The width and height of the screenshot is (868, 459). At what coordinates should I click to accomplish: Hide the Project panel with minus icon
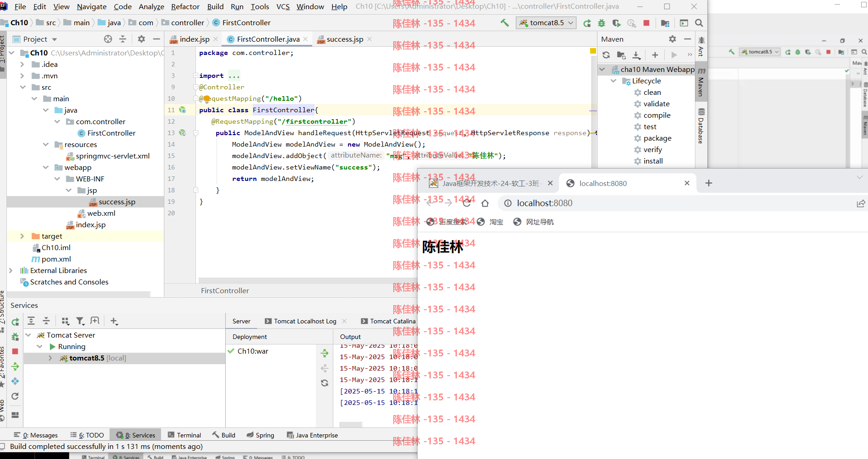click(x=157, y=39)
